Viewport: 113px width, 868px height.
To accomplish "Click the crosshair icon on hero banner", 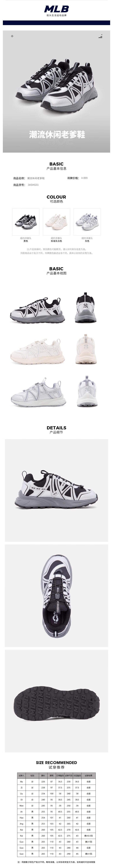I will [x=12, y=36].
